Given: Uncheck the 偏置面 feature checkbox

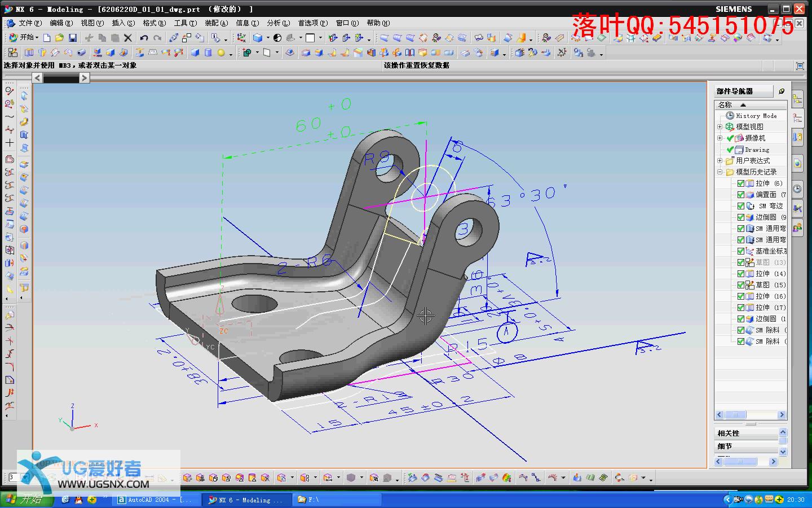Looking at the screenshot, I should pos(741,195).
